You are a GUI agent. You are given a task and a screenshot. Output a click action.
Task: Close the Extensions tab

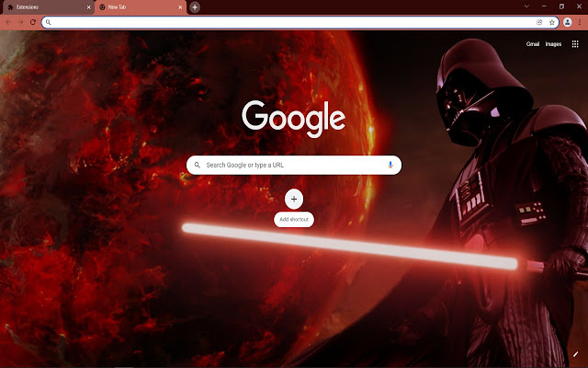coord(89,7)
